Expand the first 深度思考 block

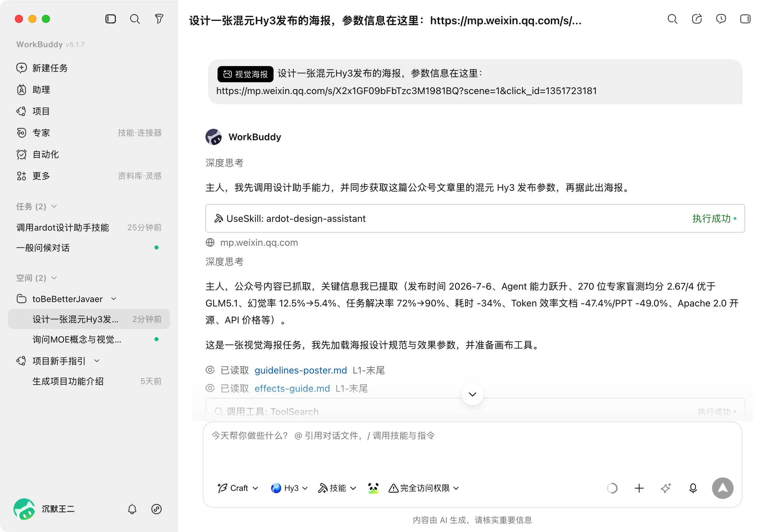pos(225,163)
